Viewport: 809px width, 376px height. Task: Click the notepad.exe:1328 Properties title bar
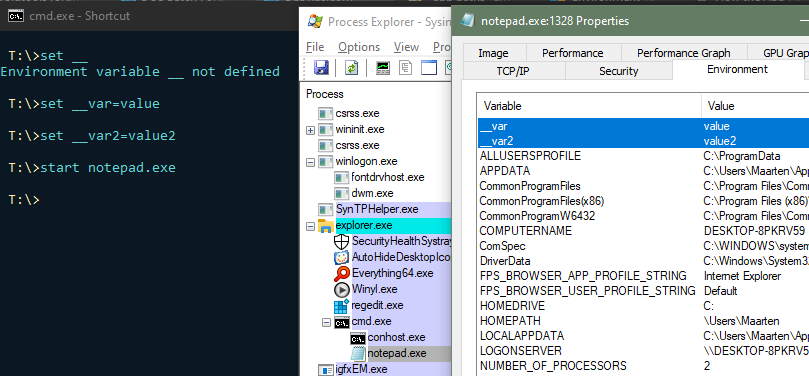pos(630,21)
